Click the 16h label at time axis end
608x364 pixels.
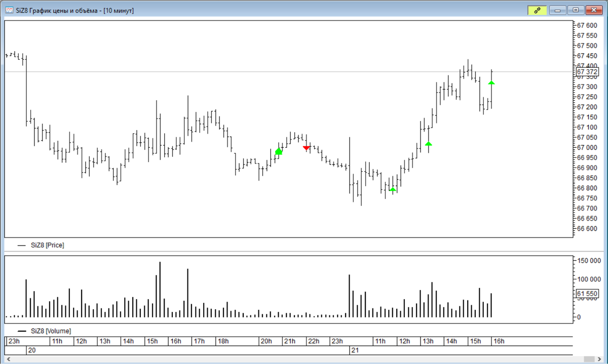click(x=499, y=341)
